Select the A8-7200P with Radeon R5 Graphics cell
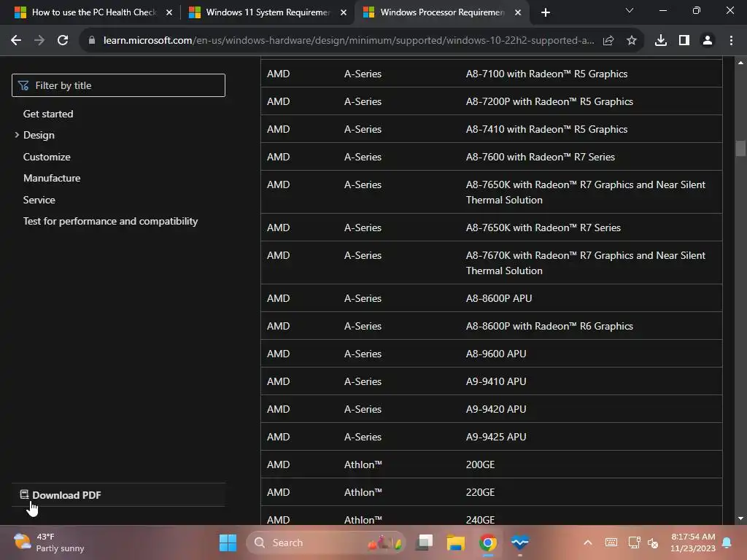Viewport: 747px width, 560px height. 591,101
